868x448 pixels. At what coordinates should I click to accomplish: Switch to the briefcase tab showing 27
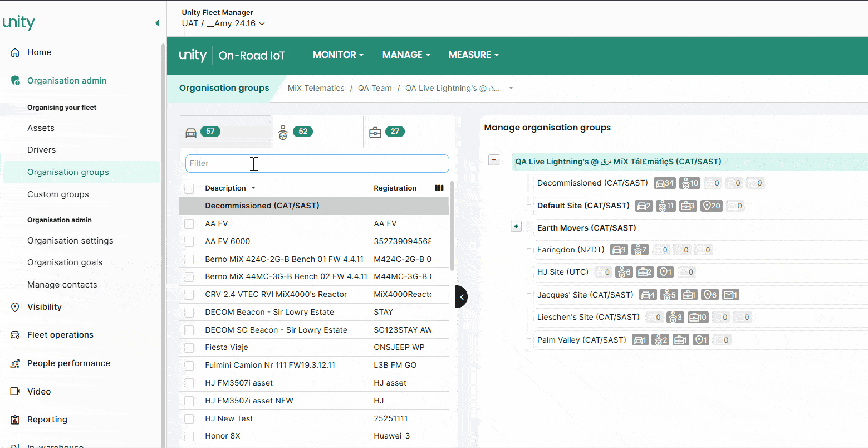click(409, 132)
